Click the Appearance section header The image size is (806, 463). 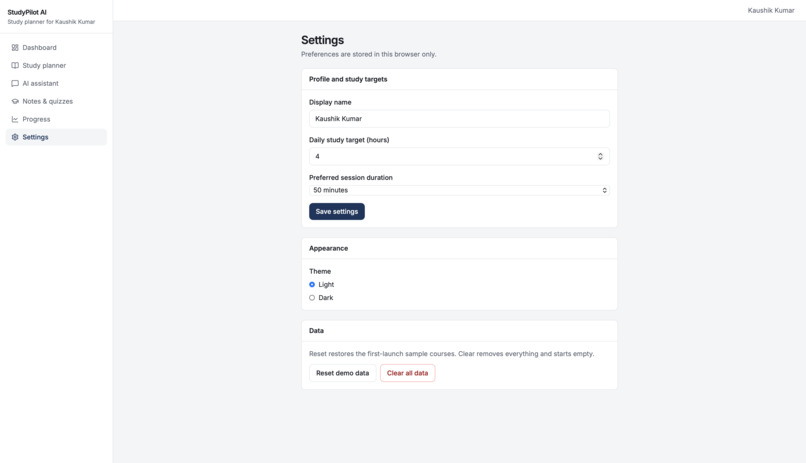pyautogui.click(x=328, y=248)
